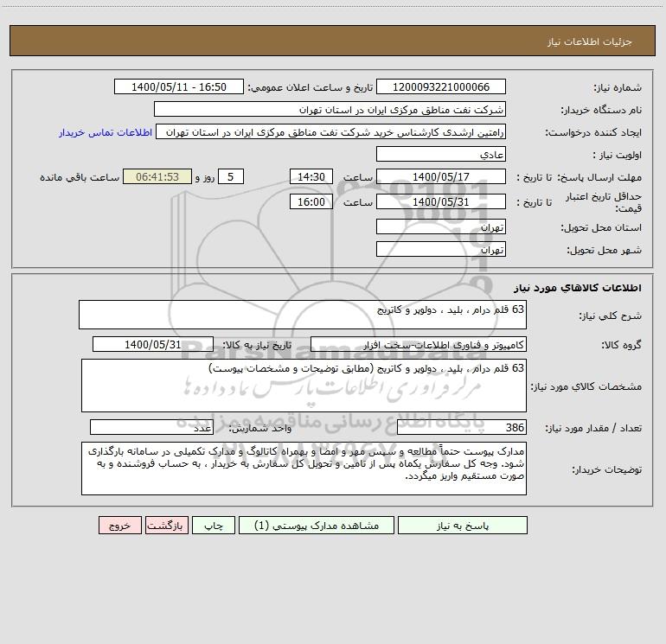This screenshot has height=644, width=666.
Task: Click the بازگشت back button
Action: (x=166, y=526)
